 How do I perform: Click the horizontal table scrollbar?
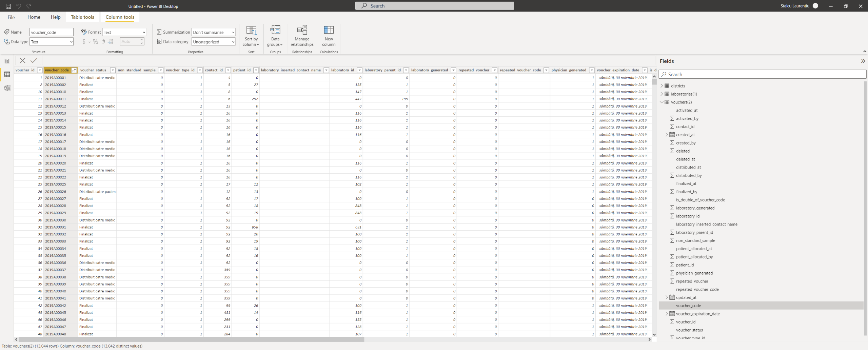(191, 339)
